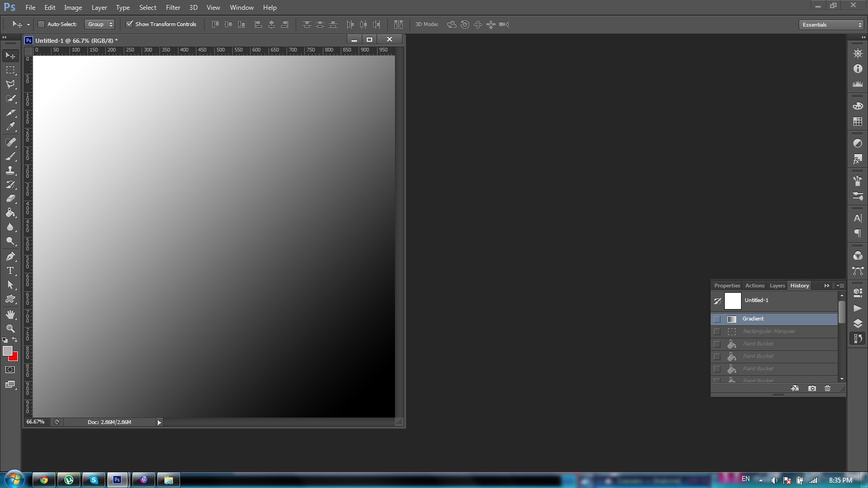Open the Group auto-select dropdown

(x=100, y=24)
